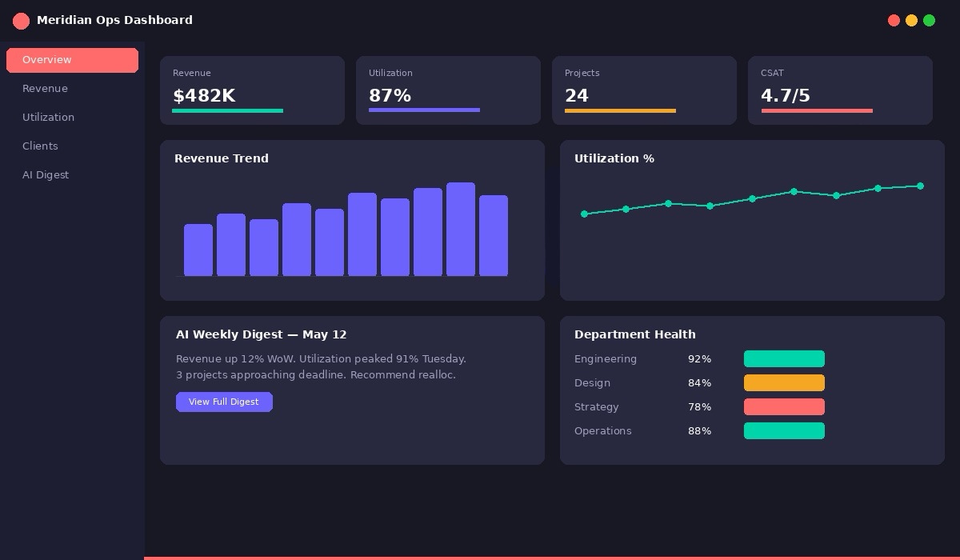Click the Design orange health bar
The image size is (960, 560).
[x=784, y=383]
